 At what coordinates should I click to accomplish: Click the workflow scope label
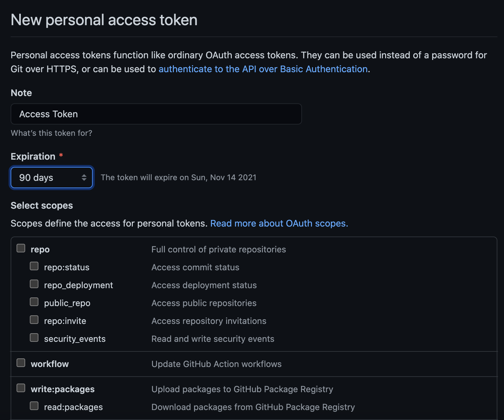coord(50,364)
